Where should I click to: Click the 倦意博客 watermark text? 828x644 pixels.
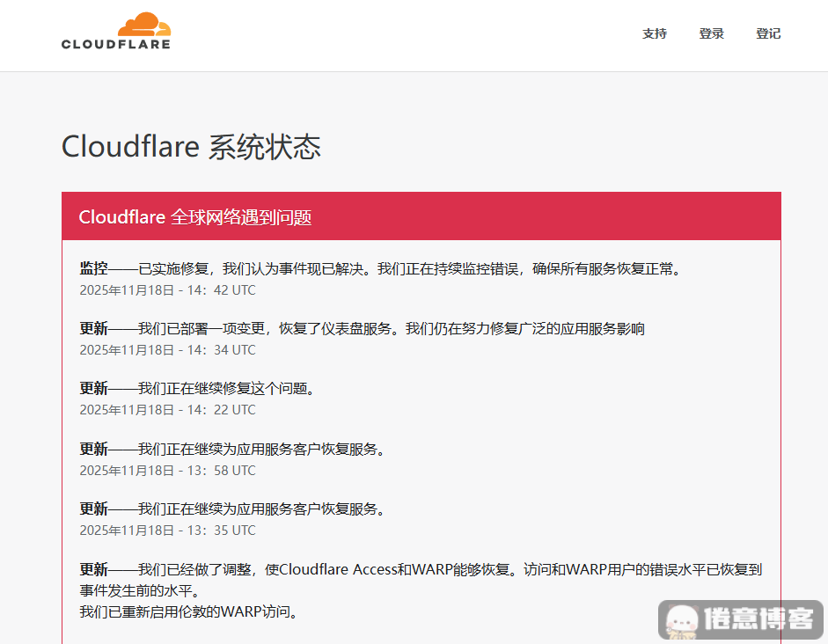[758, 619]
